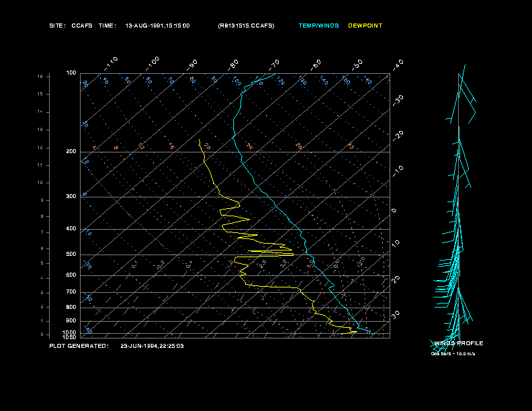Click height scale label '14'
This screenshot has height=411, width=532.
click(x=40, y=111)
